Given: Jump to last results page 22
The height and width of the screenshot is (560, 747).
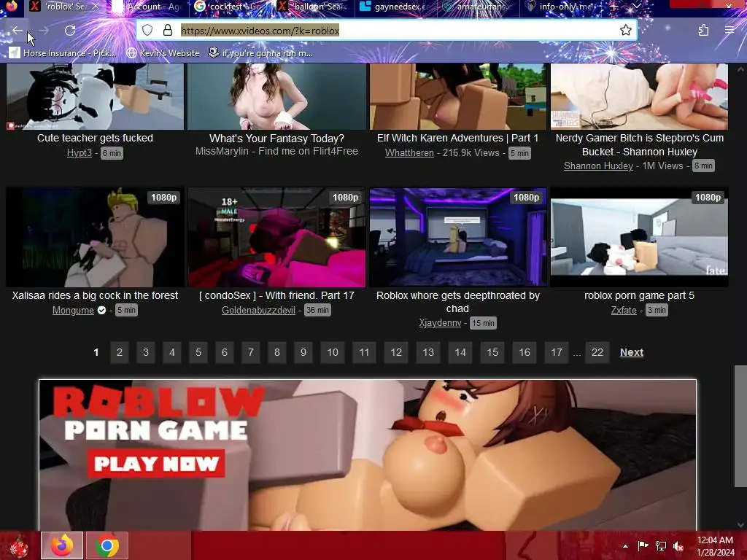Looking at the screenshot, I should (597, 352).
